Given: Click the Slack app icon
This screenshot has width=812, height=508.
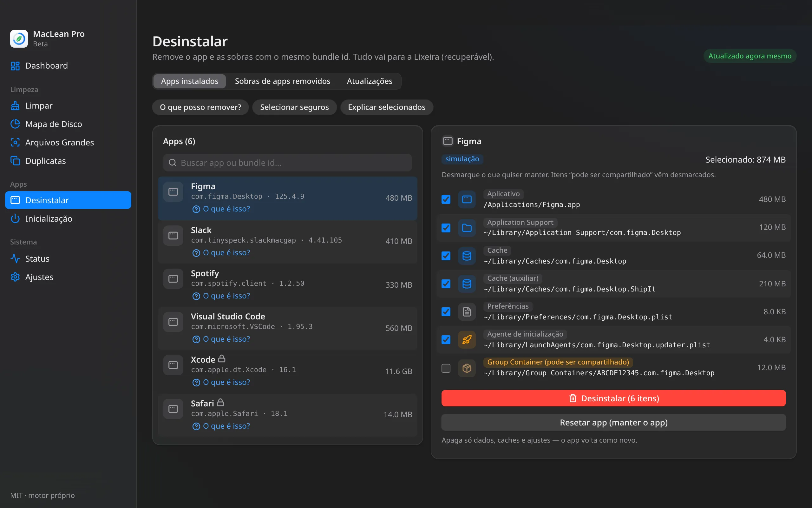Looking at the screenshot, I should click(173, 236).
